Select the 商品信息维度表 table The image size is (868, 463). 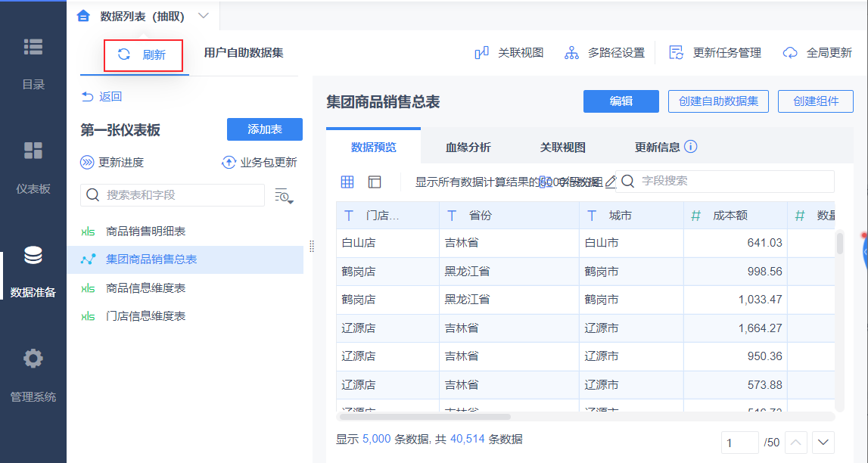point(185,288)
